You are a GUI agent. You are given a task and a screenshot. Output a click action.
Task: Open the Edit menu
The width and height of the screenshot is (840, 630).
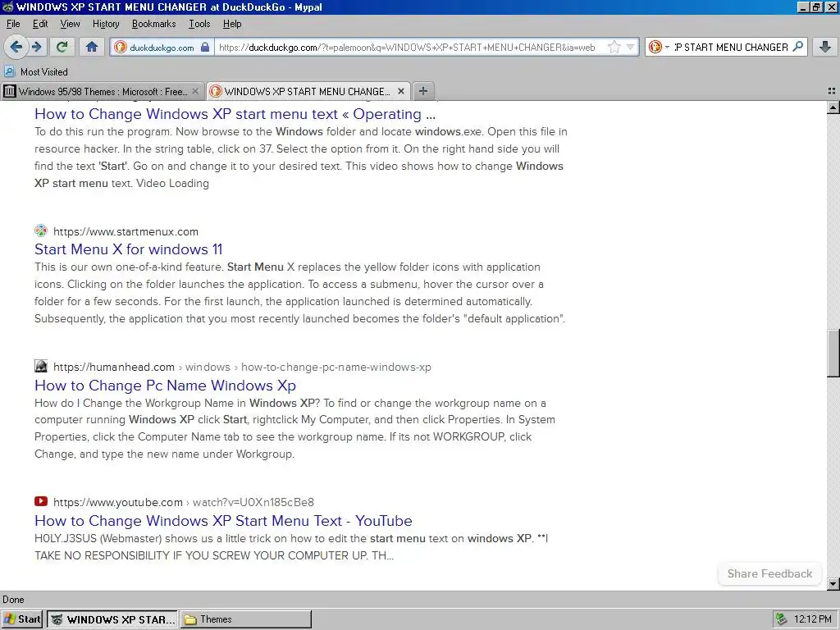[40, 24]
